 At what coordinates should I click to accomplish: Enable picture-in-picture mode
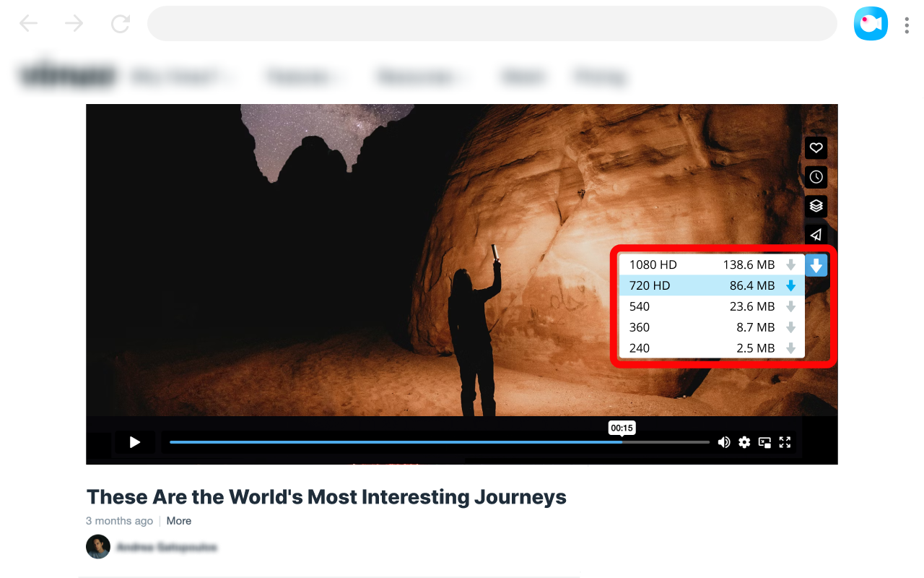click(x=764, y=442)
